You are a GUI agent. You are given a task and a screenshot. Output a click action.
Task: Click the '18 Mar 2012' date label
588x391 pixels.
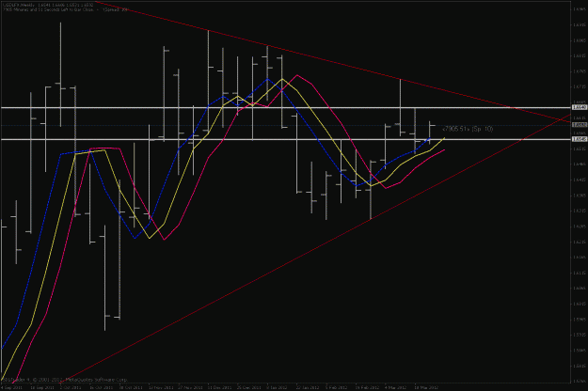click(426, 387)
